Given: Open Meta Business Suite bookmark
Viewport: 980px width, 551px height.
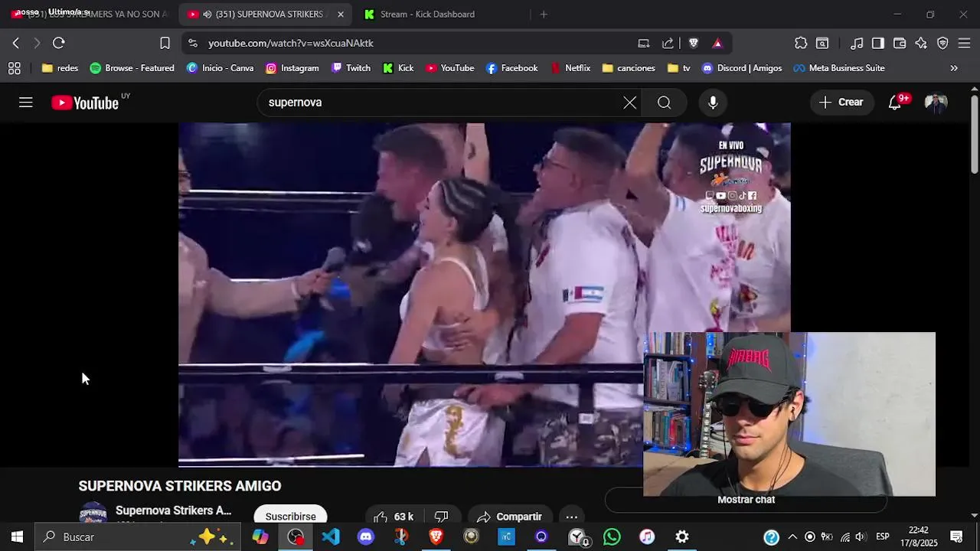Looking at the screenshot, I should coord(839,68).
